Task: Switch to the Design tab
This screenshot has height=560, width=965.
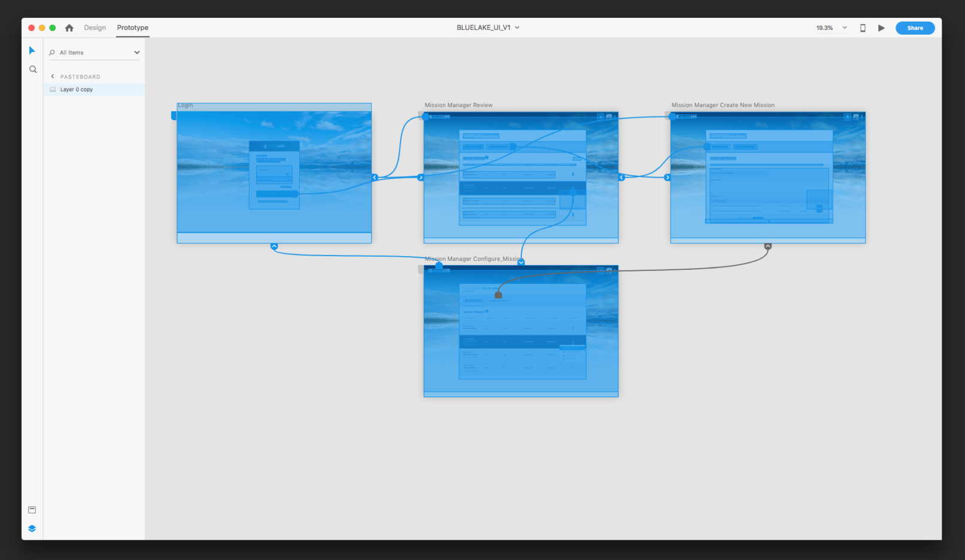Action: 95,28
